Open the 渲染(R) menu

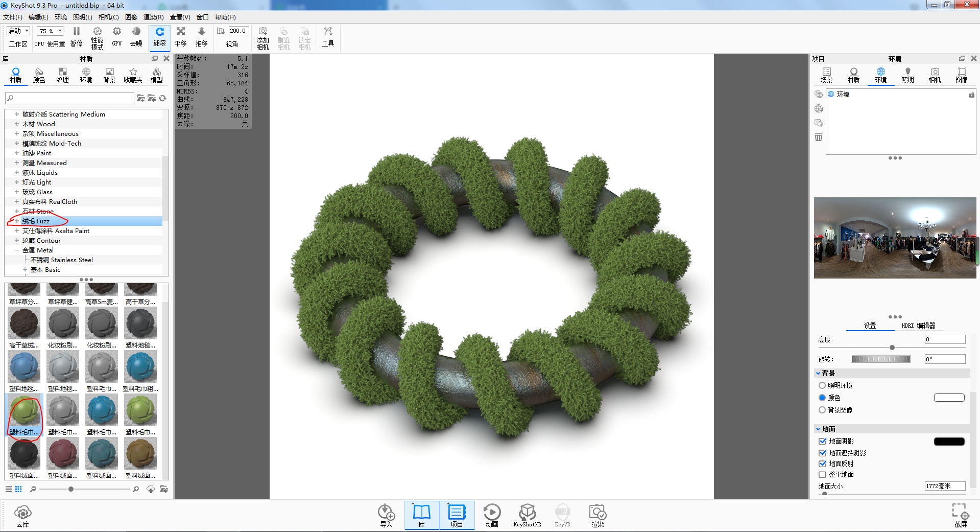(153, 17)
